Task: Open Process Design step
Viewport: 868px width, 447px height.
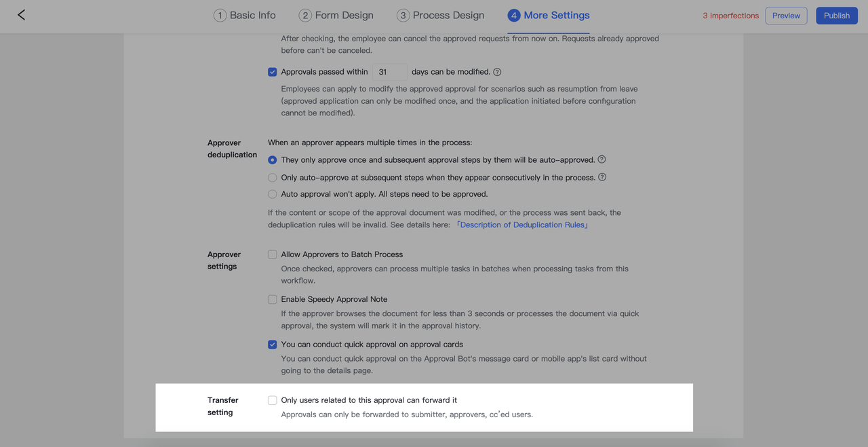Action: click(x=440, y=15)
